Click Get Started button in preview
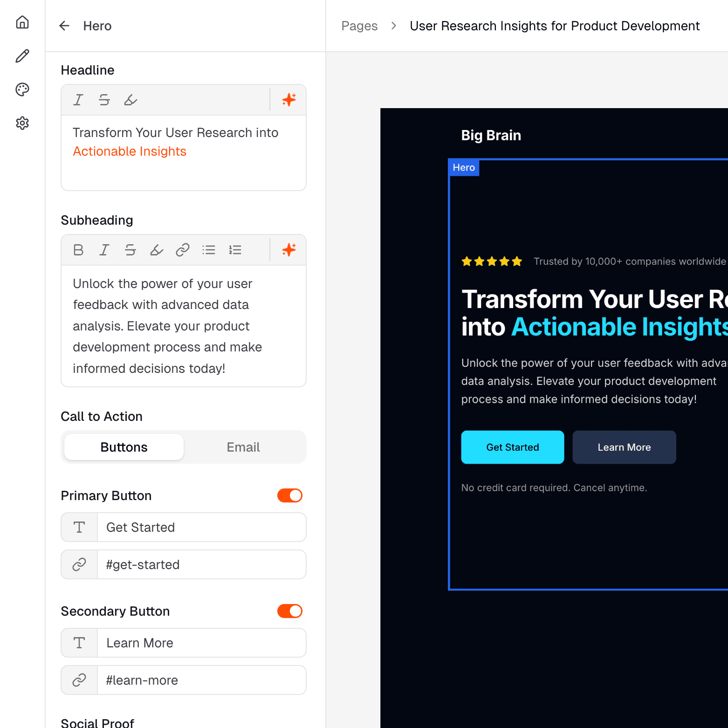The image size is (728, 728). point(512,447)
